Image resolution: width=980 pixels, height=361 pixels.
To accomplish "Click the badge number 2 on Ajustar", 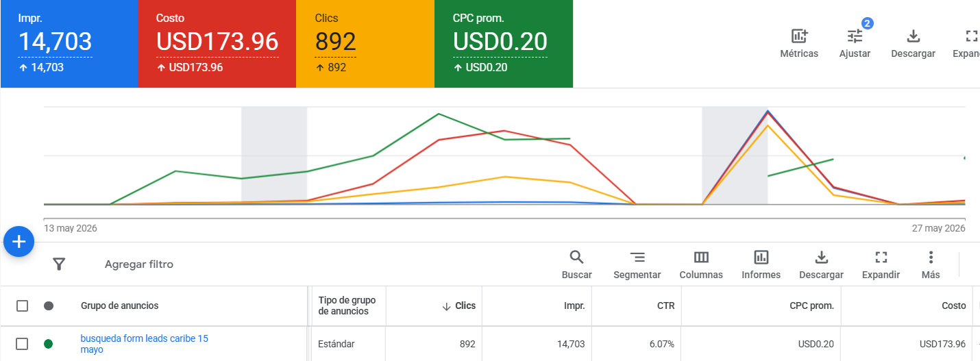I will pyautogui.click(x=867, y=23).
